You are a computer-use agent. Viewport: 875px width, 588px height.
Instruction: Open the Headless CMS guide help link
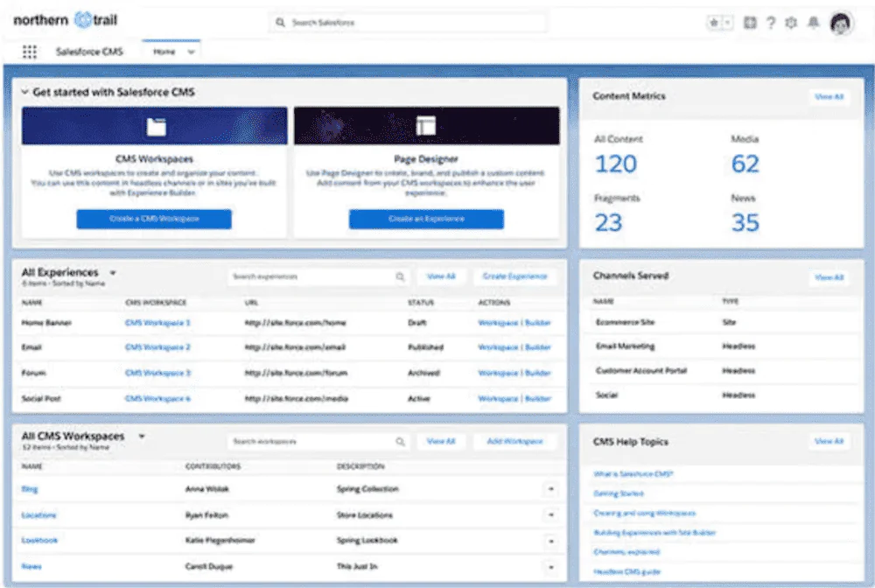626,572
